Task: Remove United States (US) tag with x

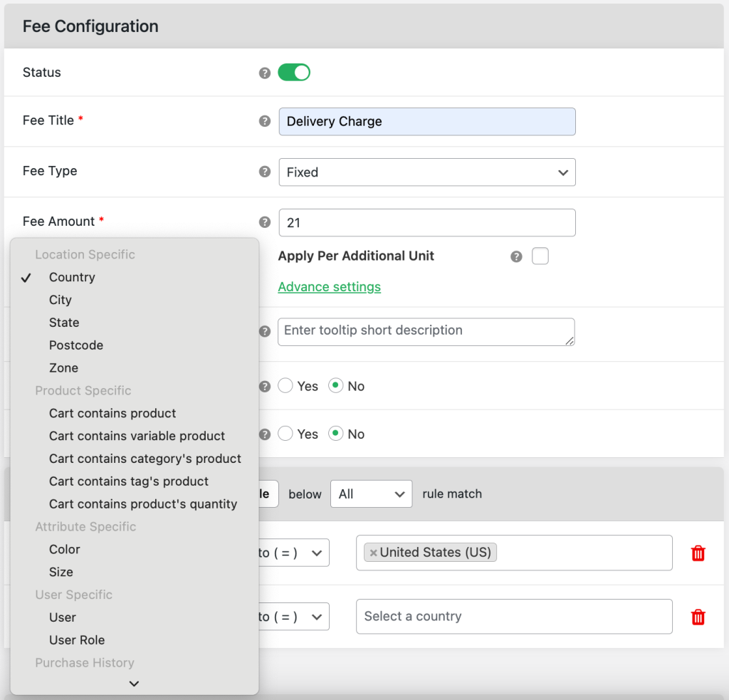Action: [373, 553]
